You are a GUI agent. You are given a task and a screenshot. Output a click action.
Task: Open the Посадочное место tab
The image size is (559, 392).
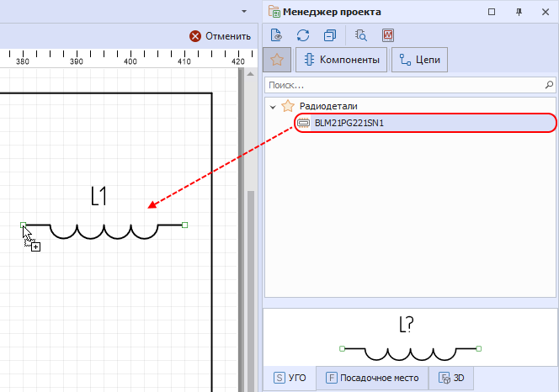(372, 378)
